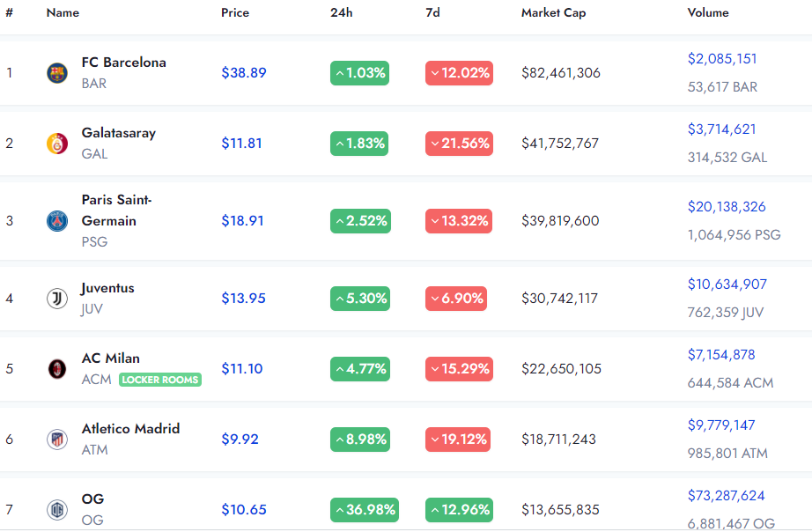Click the OG token logo icon
Screen dimensions: 812x532
click(57, 510)
